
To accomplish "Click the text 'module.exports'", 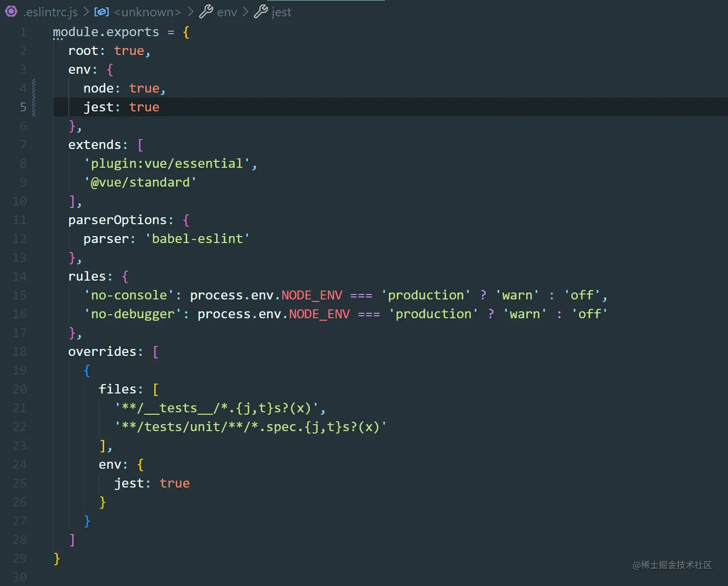I will point(106,32).
